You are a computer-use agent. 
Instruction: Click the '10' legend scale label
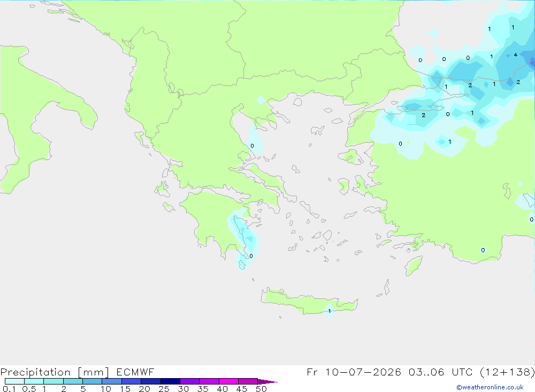tap(105, 389)
